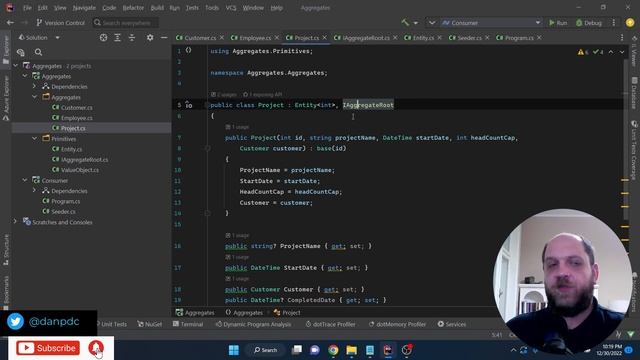Open Chrome from the taskbar
The width and height of the screenshot is (640, 360).
pyautogui.click(x=333, y=350)
